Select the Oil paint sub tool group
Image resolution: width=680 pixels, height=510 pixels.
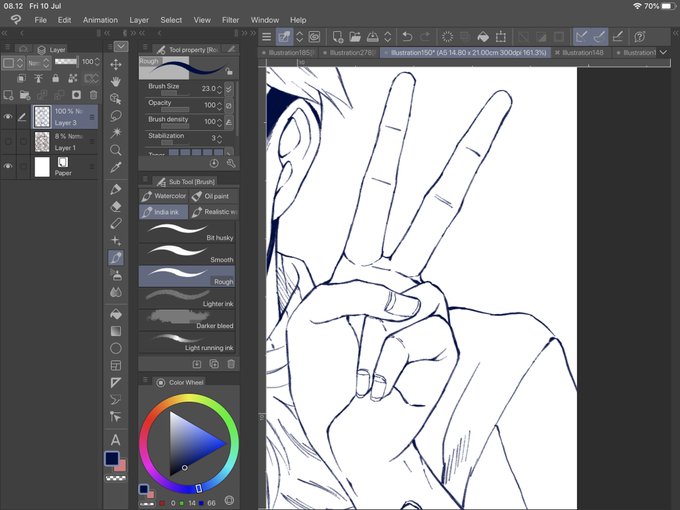pos(214,196)
